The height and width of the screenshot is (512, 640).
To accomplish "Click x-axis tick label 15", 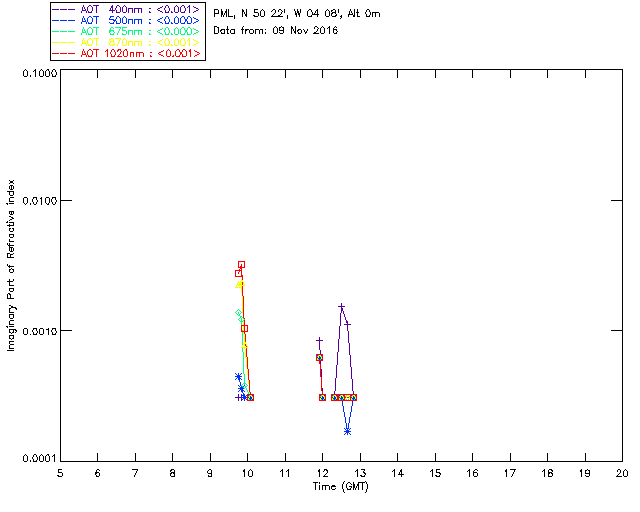I will pyautogui.click(x=435, y=474).
